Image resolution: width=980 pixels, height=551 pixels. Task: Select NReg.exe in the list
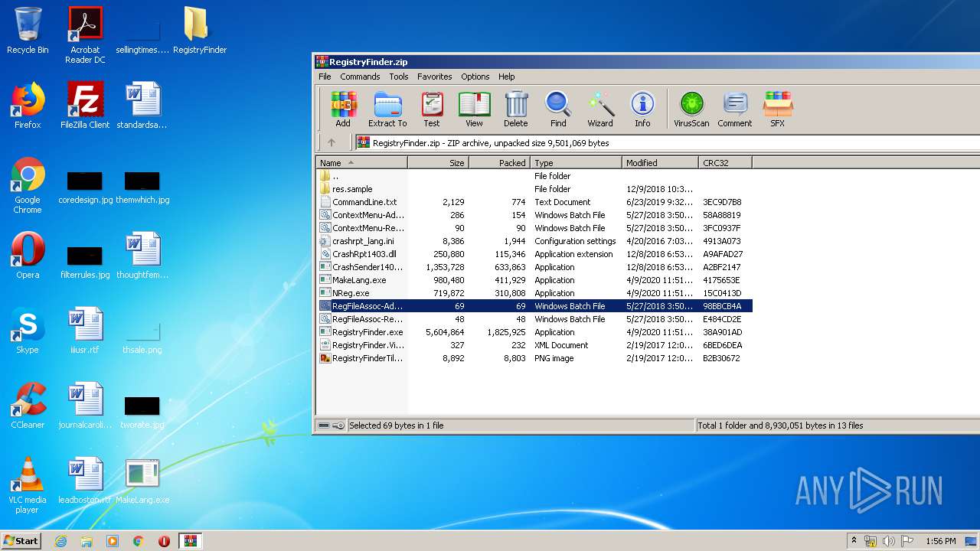tap(534, 293)
